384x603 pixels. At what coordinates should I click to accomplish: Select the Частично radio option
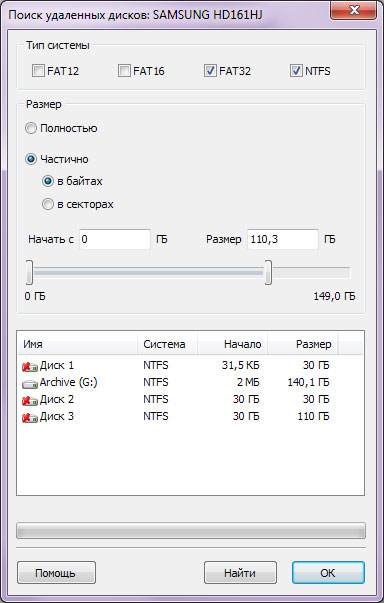tap(31, 159)
